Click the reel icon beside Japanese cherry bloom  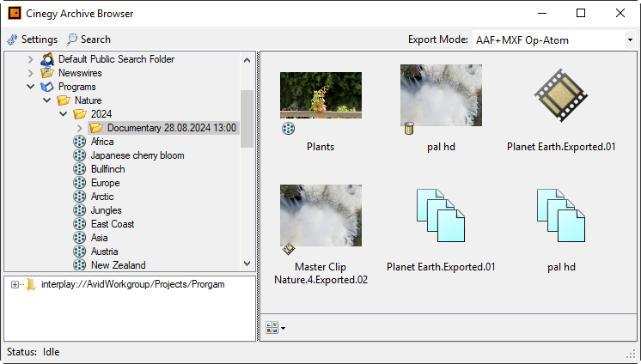(x=79, y=155)
